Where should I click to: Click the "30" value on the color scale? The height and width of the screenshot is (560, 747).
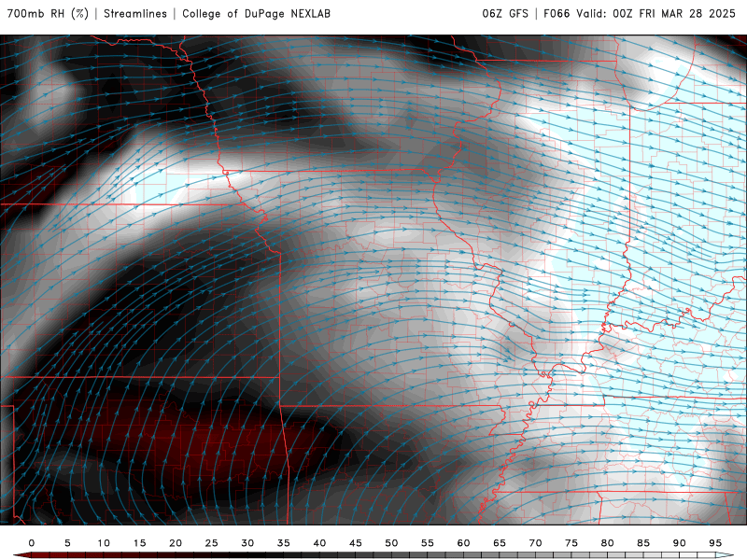[247, 543]
